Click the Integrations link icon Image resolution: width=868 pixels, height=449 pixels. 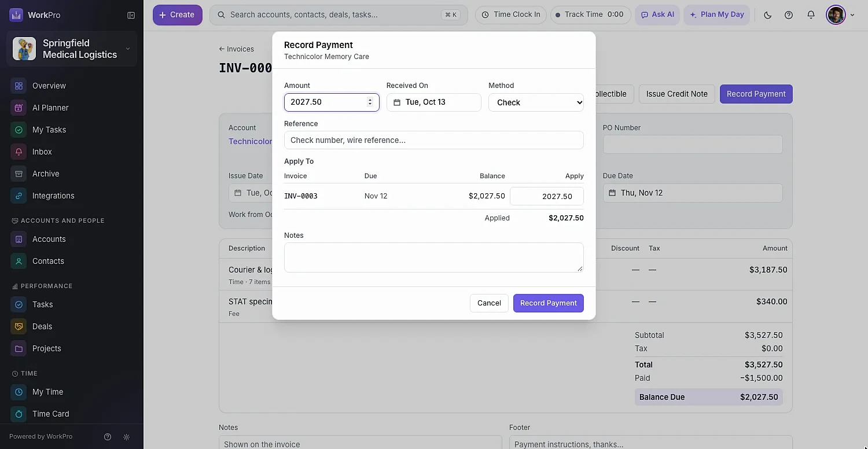(x=19, y=196)
